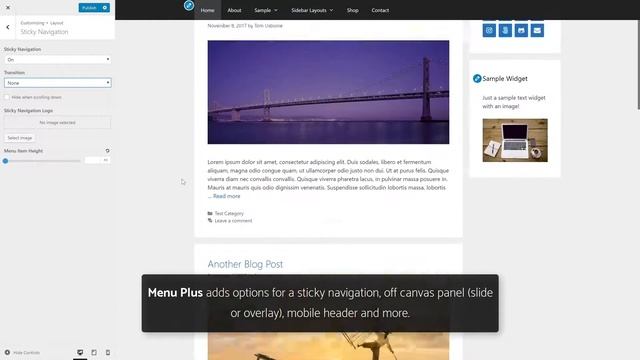
Task: Click the third social icon in sidebar
Action: tap(521, 30)
